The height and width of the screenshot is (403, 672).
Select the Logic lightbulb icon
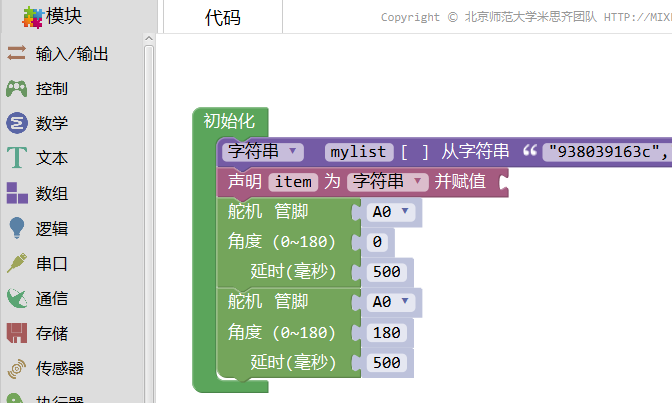(x=17, y=228)
